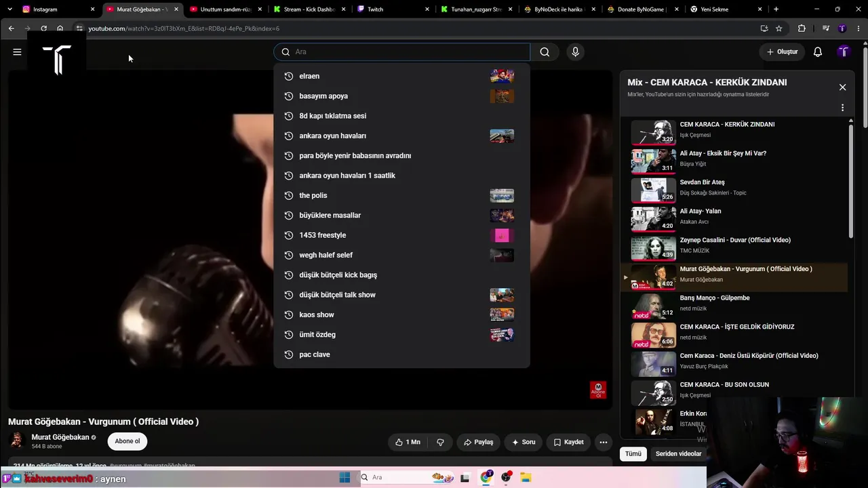
Task: Click the Chrome icon in the taskbar
Action: [x=486, y=477]
